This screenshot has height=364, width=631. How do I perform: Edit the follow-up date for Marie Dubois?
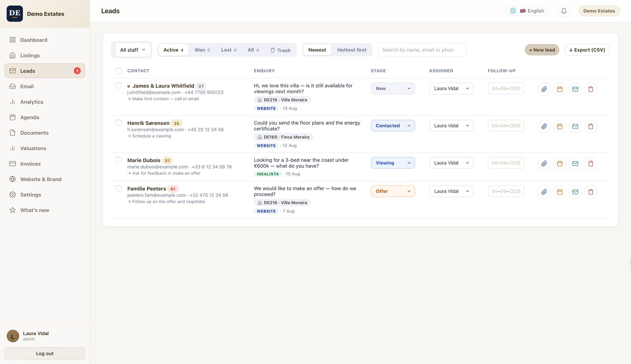pyautogui.click(x=506, y=163)
